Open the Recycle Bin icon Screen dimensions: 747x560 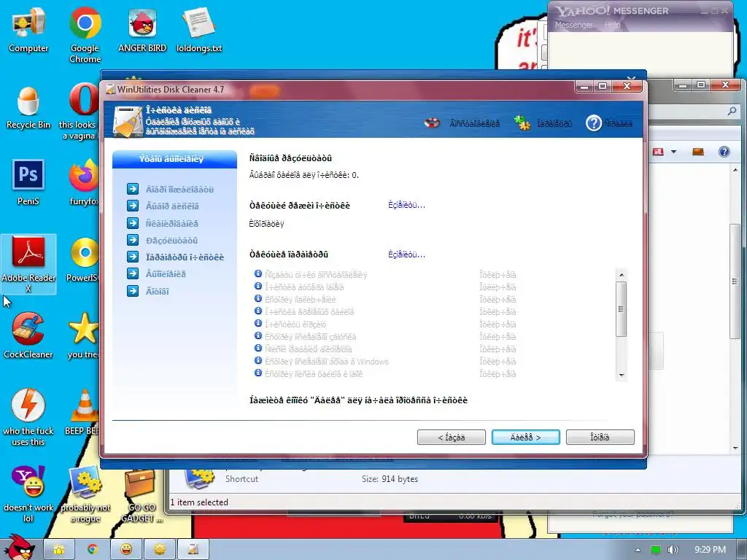click(x=28, y=107)
